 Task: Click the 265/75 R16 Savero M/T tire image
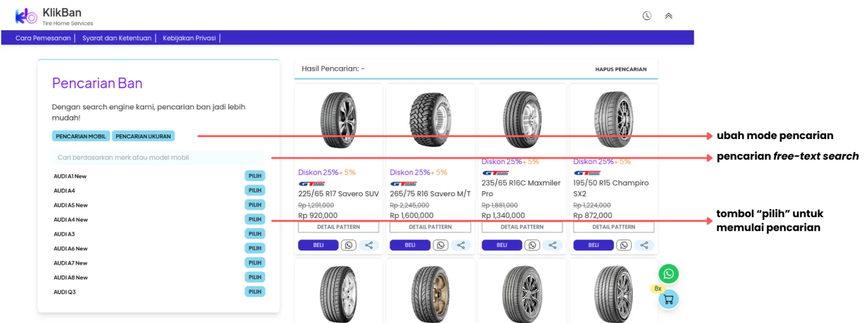click(430, 120)
